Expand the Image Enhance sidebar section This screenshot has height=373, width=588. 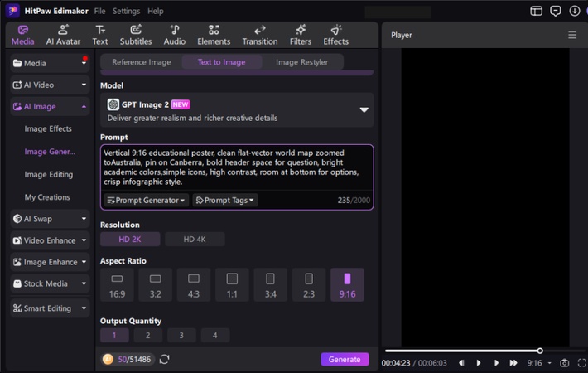(50, 262)
